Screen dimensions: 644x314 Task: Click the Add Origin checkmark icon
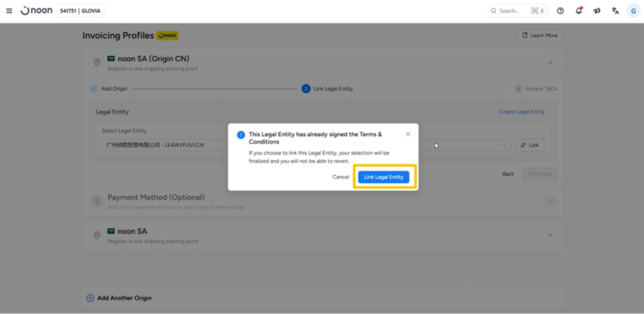pos(94,89)
